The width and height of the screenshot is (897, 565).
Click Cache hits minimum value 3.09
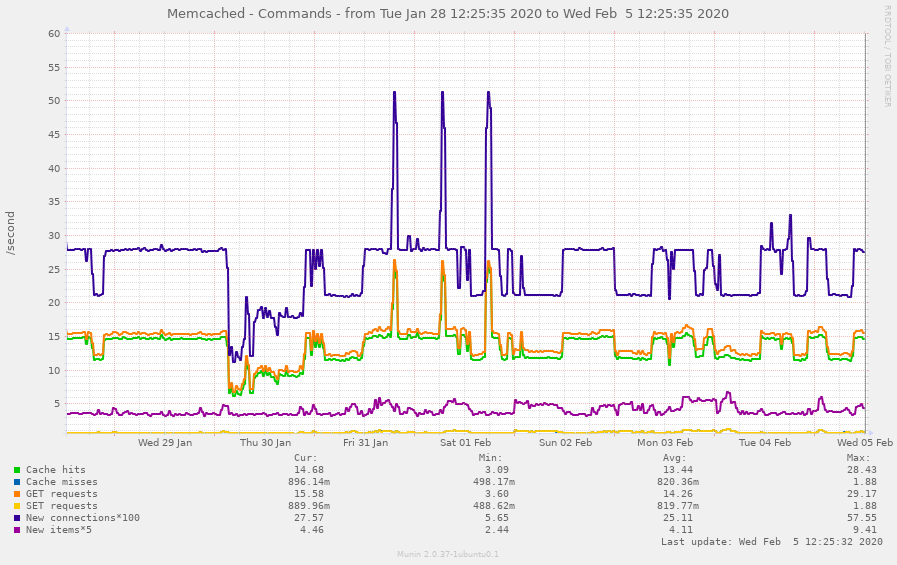497,469
